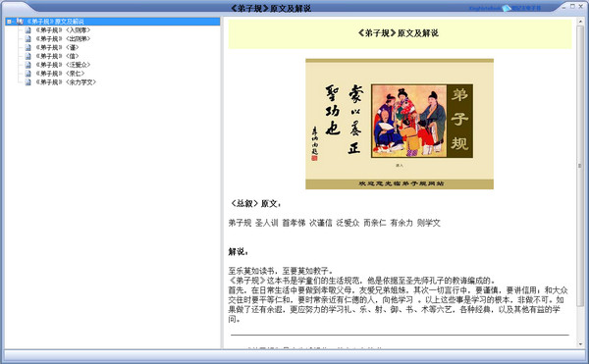Open the chapter 《弟子规》〈信〉
This screenshot has height=364, width=589.
click(x=57, y=56)
